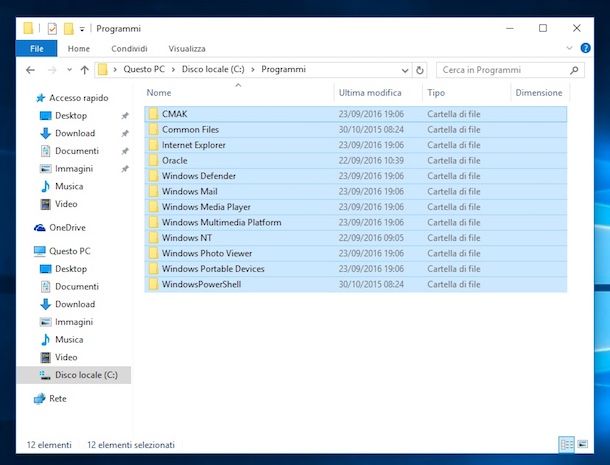This screenshot has height=465, width=610.
Task: Switch to the Visualizza ribbon tab
Action: pos(187,49)
